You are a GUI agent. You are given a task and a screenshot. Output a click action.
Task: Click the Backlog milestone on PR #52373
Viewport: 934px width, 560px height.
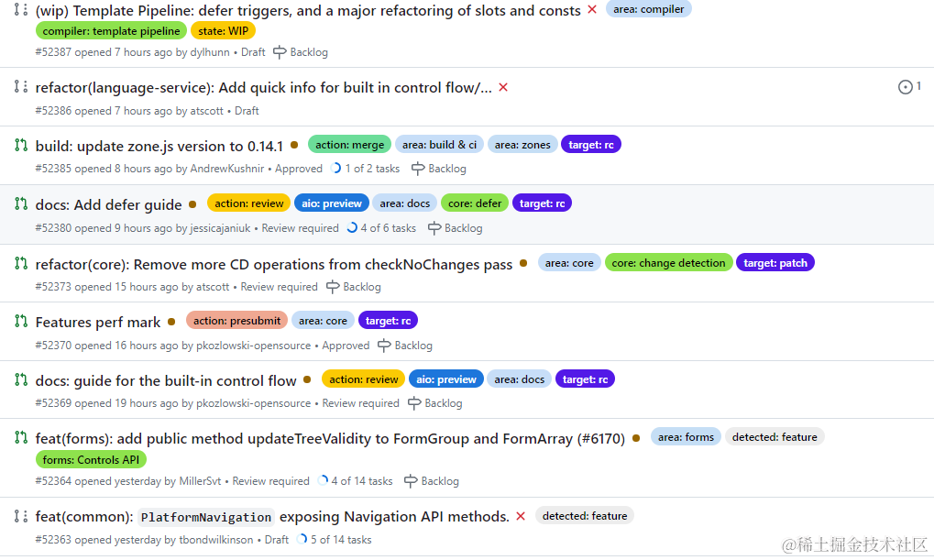354,287
